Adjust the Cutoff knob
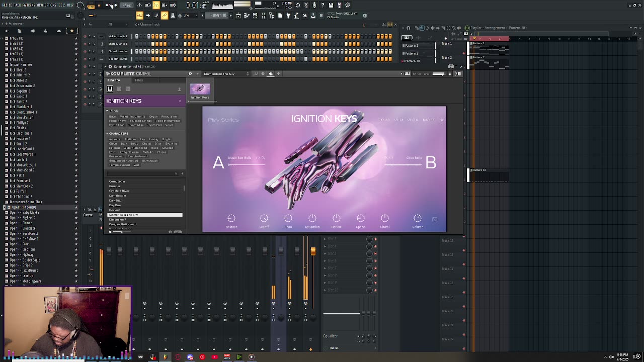Screen dimensions: 644x362 (264, 218)
